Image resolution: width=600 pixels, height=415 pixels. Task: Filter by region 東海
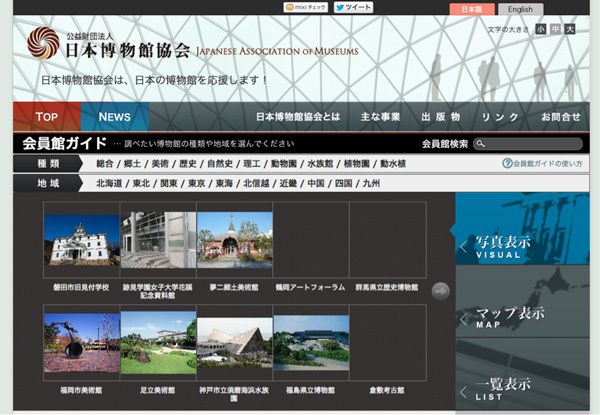(x=224, y=184)
